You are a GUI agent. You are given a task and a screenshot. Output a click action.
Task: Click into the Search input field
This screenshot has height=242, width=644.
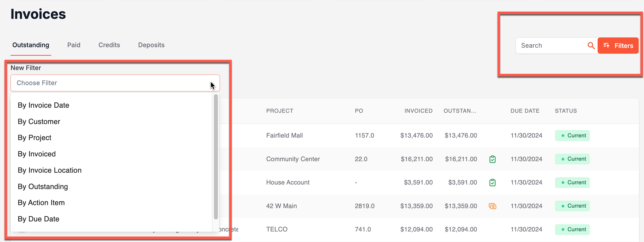click(552, 45)
